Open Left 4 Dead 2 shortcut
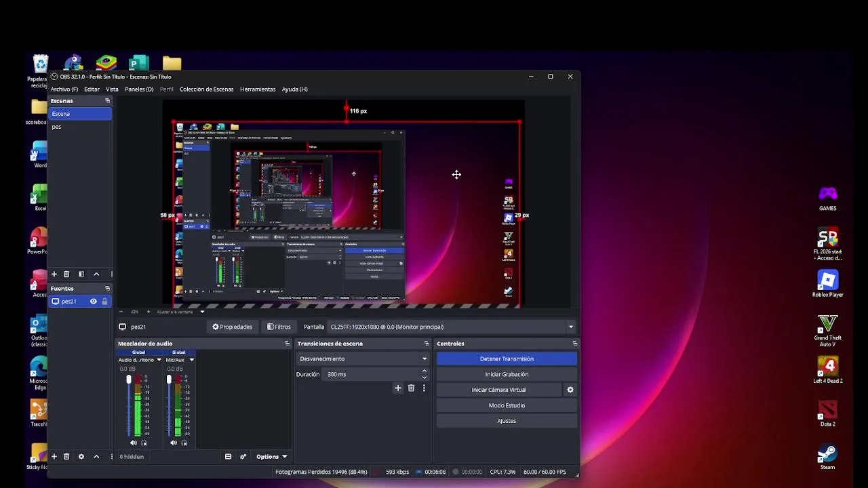Screen dimensions: 868x488 point(827,370)
